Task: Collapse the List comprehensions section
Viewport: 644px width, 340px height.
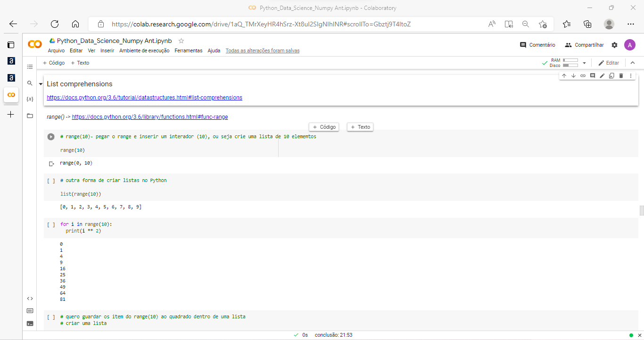Action: pos(41,84)
